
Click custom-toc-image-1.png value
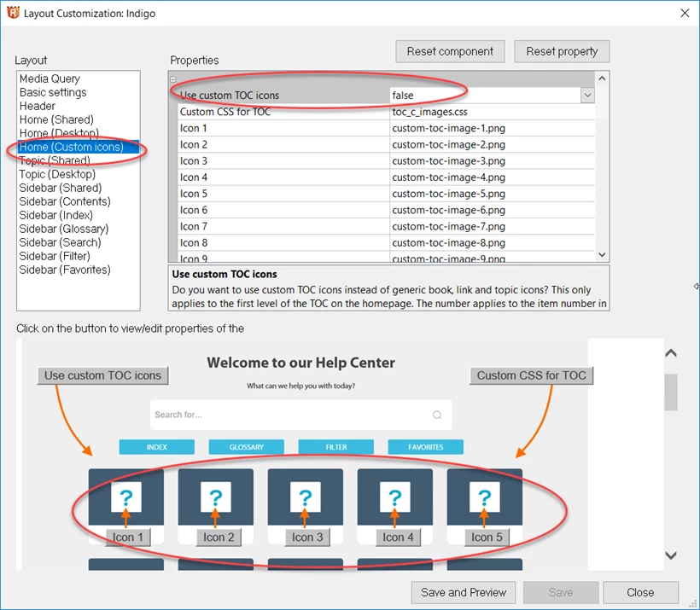[x=449, y=128]
